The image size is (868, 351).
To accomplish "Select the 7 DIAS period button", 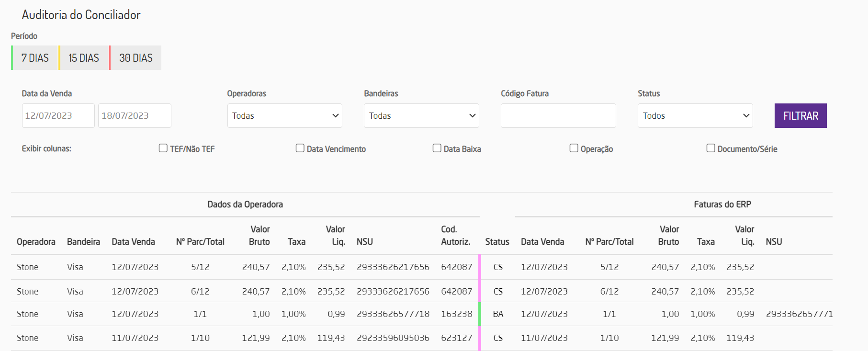I will [x=35, y=58].
